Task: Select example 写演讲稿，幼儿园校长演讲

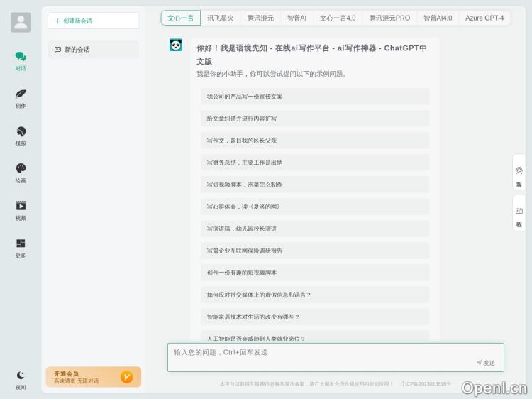Action: tap(315, 229)
